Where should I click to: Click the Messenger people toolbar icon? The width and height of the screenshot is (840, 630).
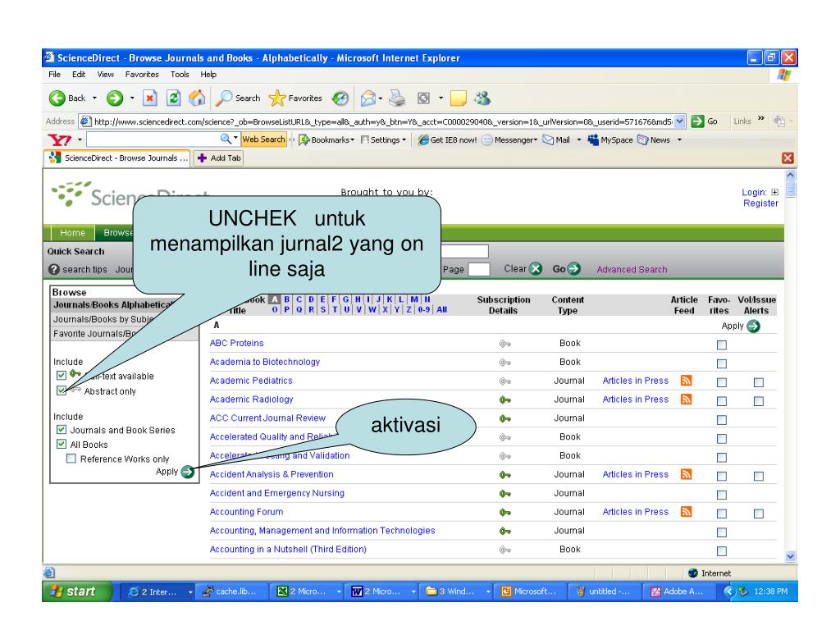pyautogui.click(x=482, y=98)
